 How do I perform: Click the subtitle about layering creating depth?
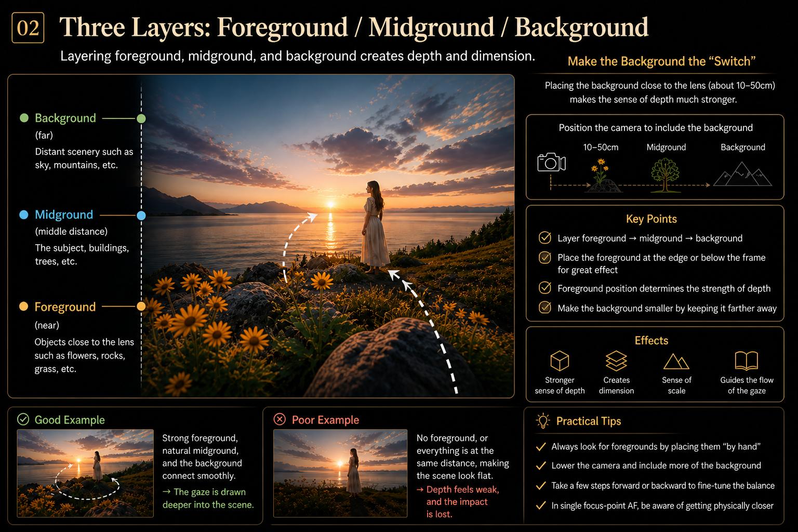click(298, 56)
